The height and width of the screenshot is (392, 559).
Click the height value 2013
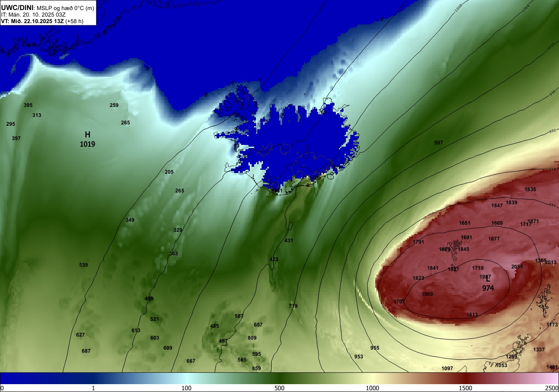click(551, 262)
